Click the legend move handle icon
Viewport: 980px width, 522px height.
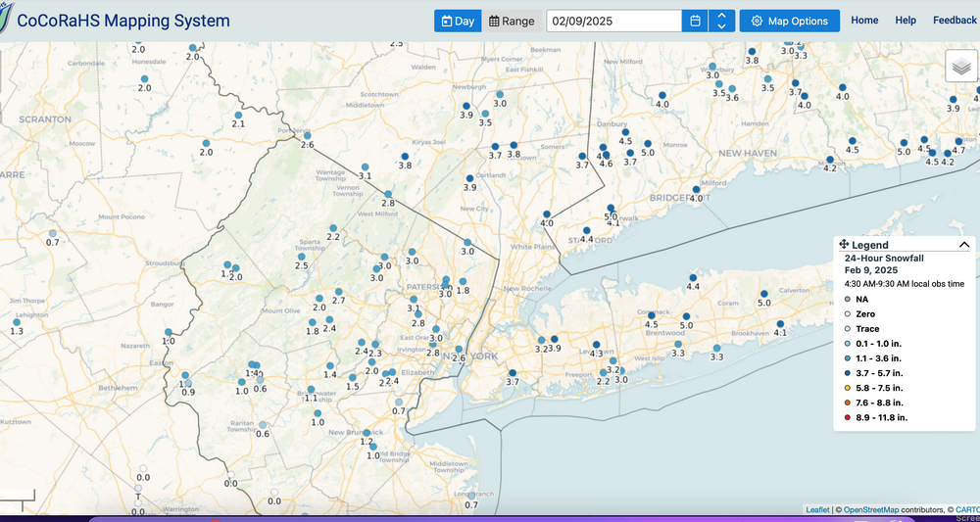(x=843, y=245)
